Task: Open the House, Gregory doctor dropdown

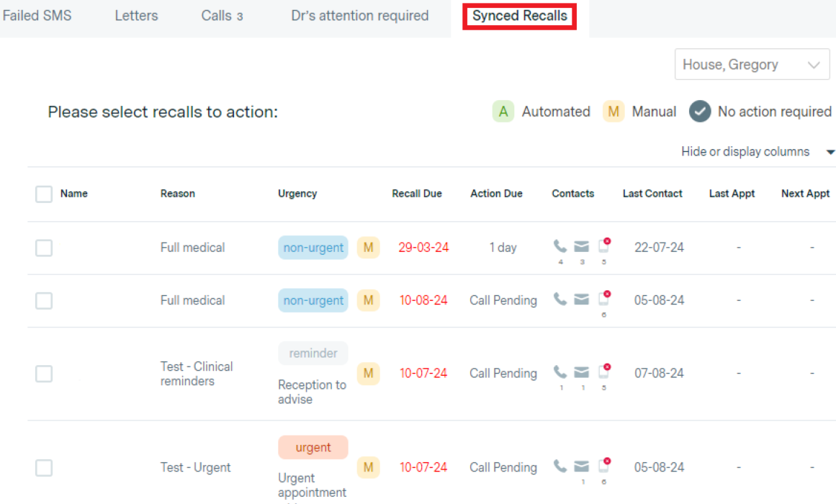Action: click(x=752, y=65)
